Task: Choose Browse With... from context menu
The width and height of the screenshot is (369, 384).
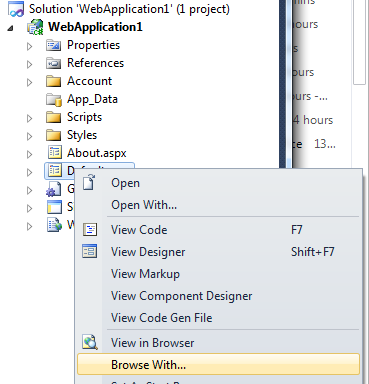Action: 218,364
